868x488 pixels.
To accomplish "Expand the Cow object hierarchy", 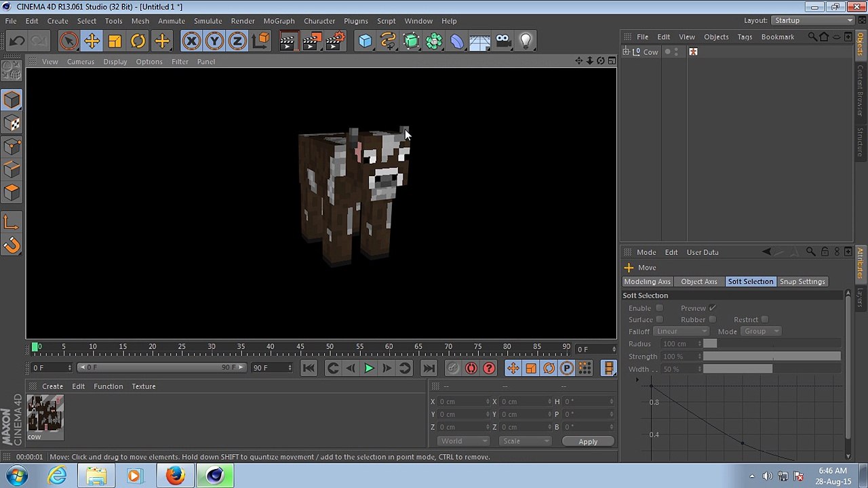I will point(627,52).
